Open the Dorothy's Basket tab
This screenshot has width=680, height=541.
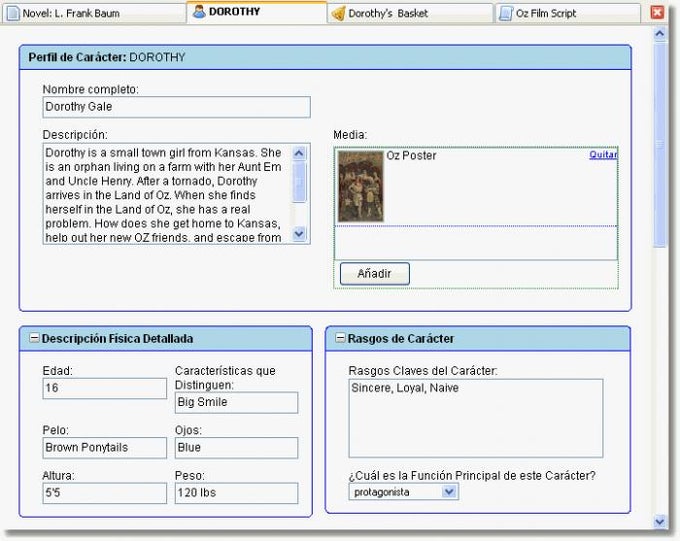click(x=410, y=13)
